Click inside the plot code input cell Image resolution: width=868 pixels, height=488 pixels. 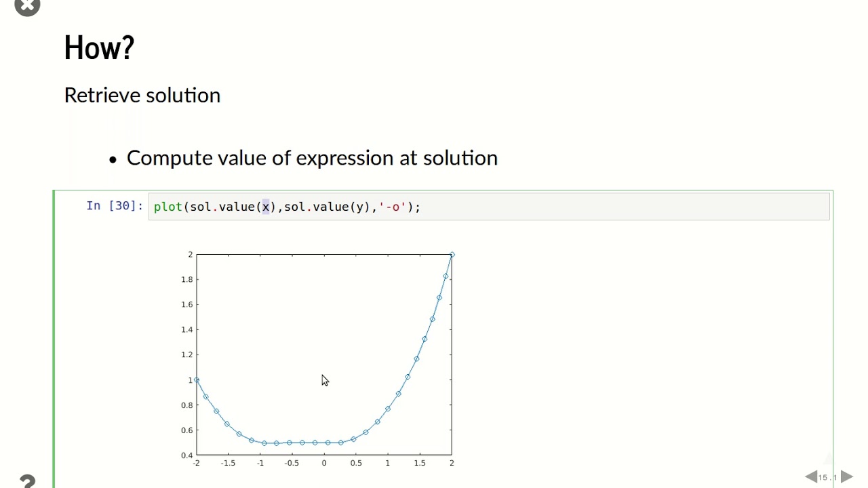(x=489, y=207)
